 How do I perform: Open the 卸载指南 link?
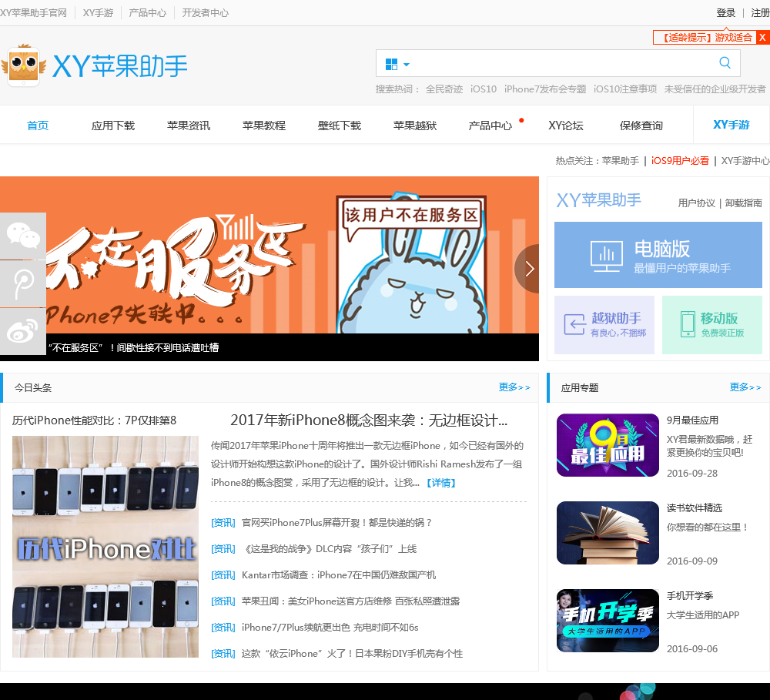click(744, 203)
